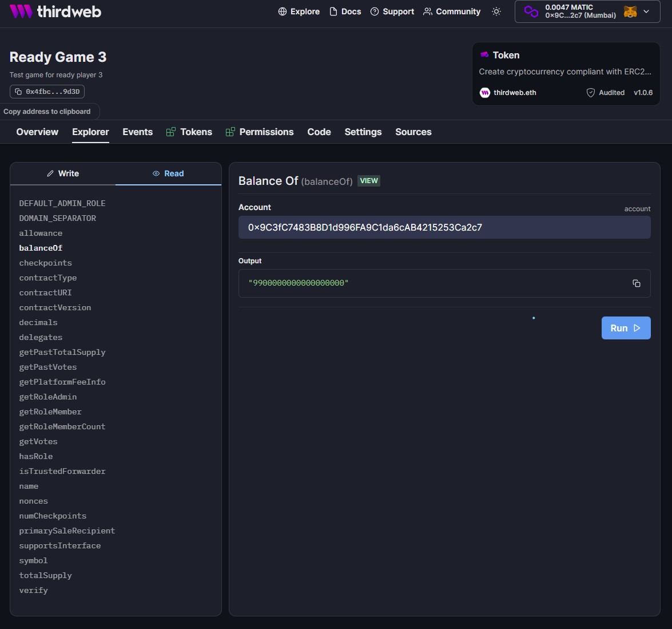Click the Audited shield badge

[x=605, y=93]
